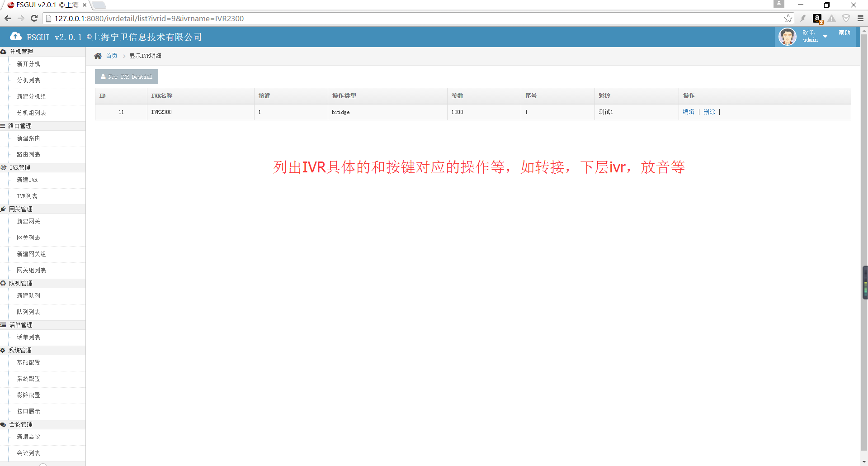Open the admin welcome dropdown
Viewport: 868px width, 466px height.
[825, 37]
